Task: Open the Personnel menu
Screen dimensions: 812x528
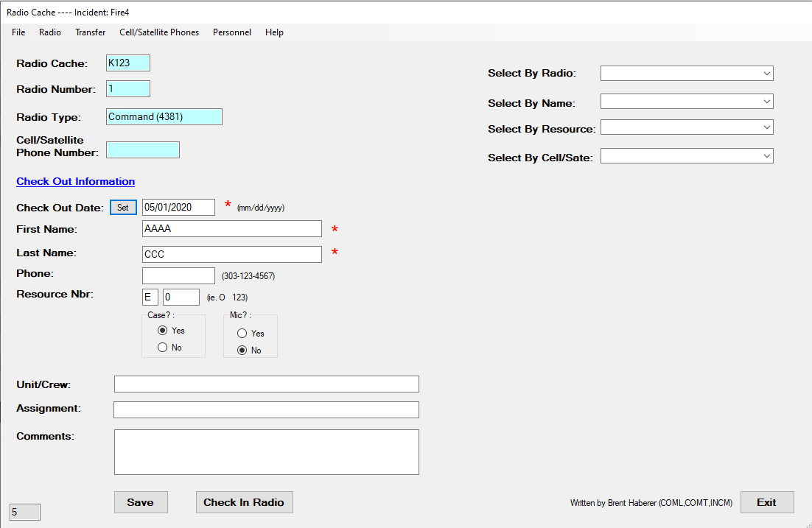Action: pyautogui.click(x=232, y=32)
